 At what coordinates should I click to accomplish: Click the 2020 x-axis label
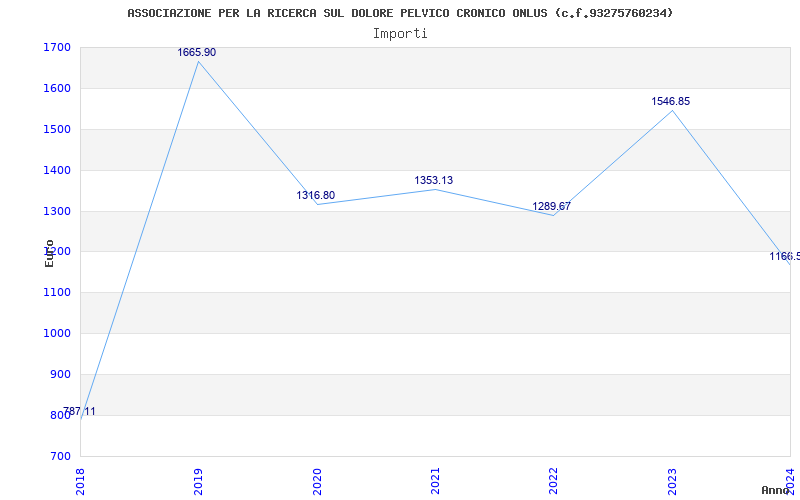[316, 481]
